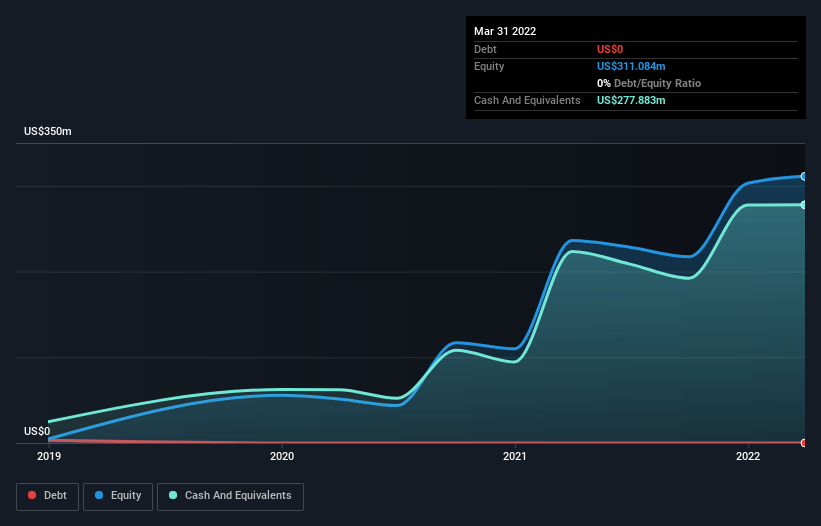This screenshot has height=526, width=821.
Task: Select the Equity end-point marker on the chart
Action: pyautogui.click(x=804, y=176)
